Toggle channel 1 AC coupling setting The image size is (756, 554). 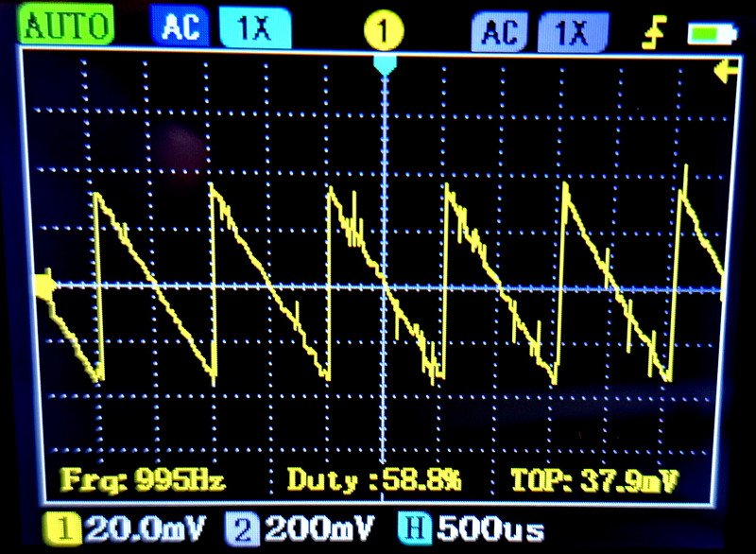click(180, 28)
